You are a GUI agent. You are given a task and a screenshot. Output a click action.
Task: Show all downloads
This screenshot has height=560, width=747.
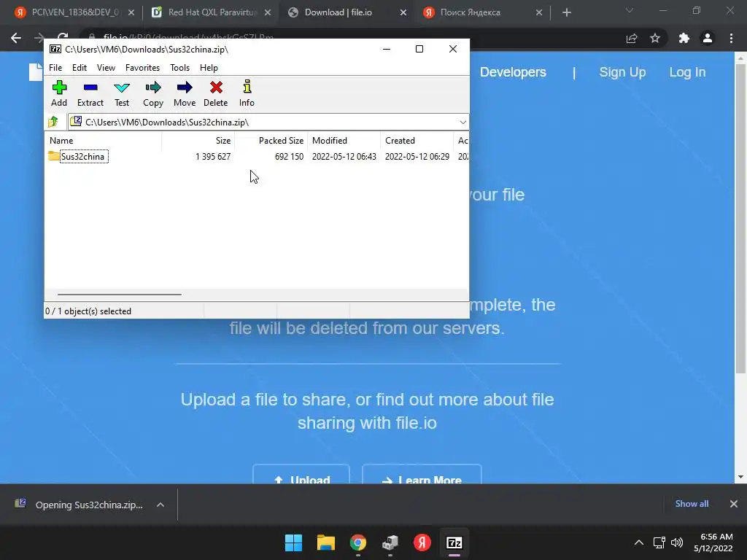692,504
